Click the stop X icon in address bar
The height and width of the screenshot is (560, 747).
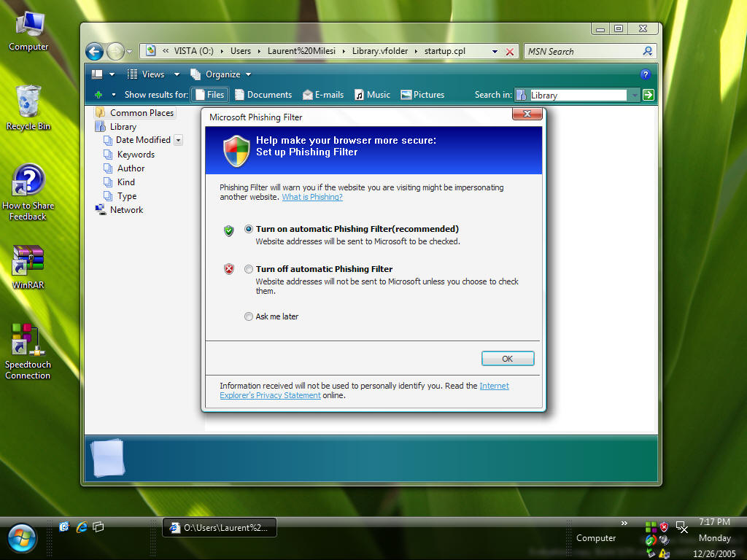510,52
